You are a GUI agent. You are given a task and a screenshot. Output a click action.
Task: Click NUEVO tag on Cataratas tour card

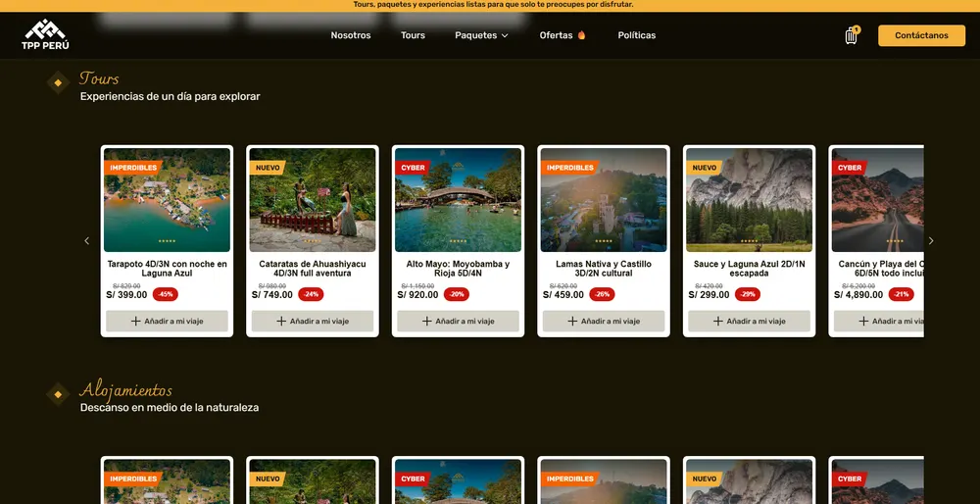[268, 168]
